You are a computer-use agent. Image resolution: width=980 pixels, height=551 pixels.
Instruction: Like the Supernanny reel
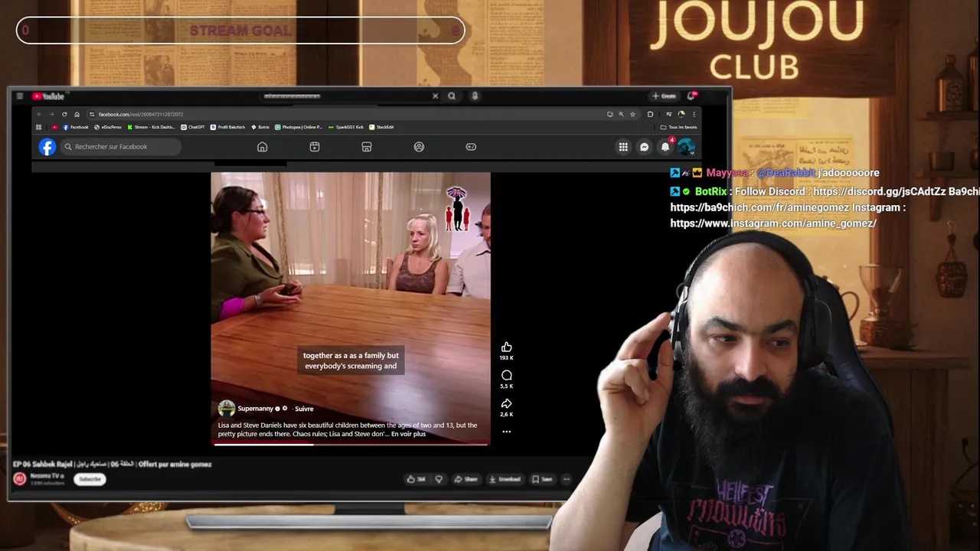pyautogui.click(x=506, y=347)
